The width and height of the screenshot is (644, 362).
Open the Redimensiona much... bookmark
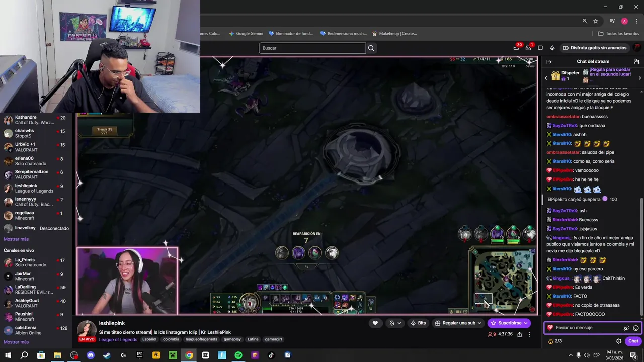point(343,34)
